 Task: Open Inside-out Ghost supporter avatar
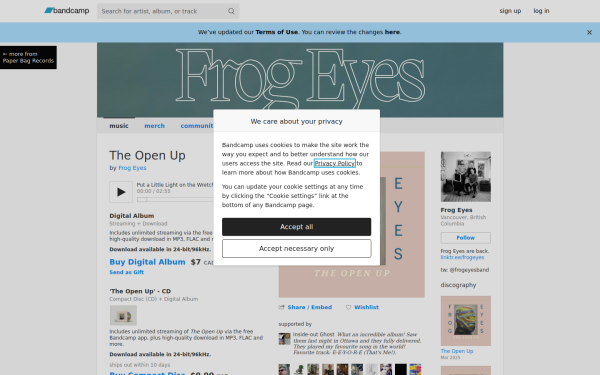pyautogui.click(x=284, y=339)
